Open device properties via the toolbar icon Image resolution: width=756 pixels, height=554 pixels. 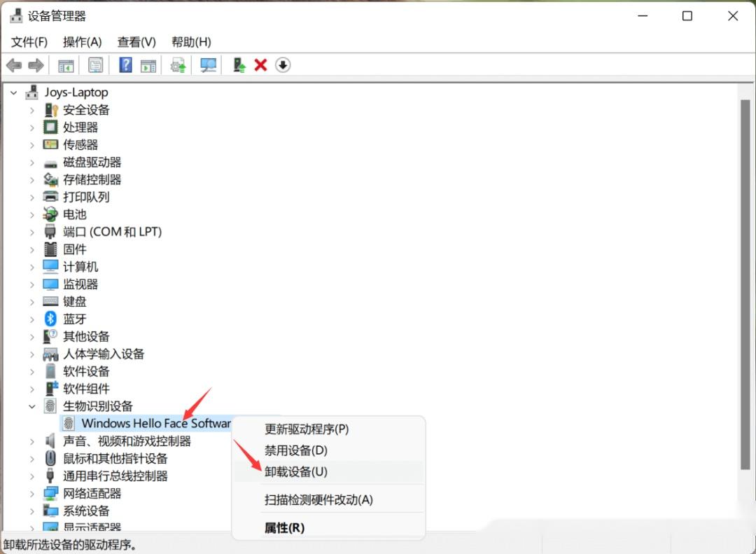95,65
